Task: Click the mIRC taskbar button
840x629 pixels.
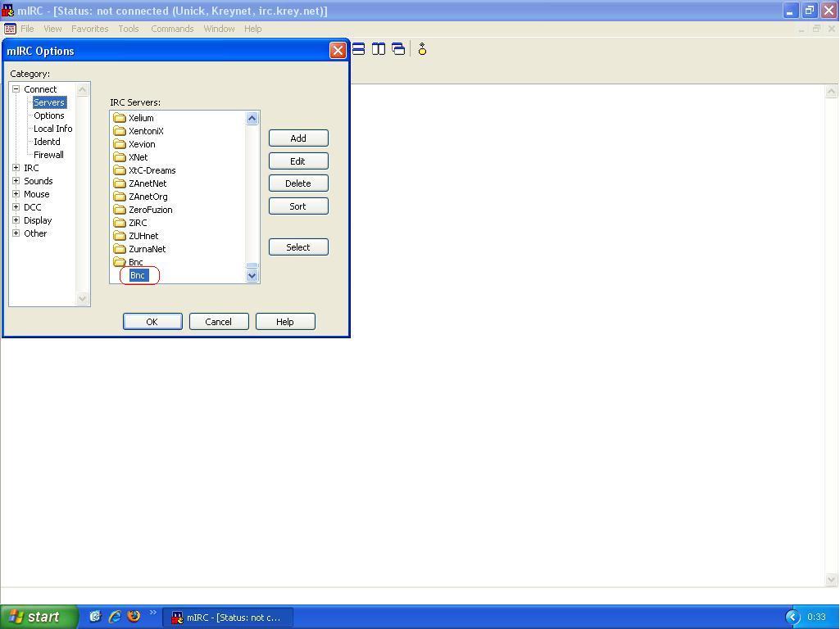Action: click(228, 618)
